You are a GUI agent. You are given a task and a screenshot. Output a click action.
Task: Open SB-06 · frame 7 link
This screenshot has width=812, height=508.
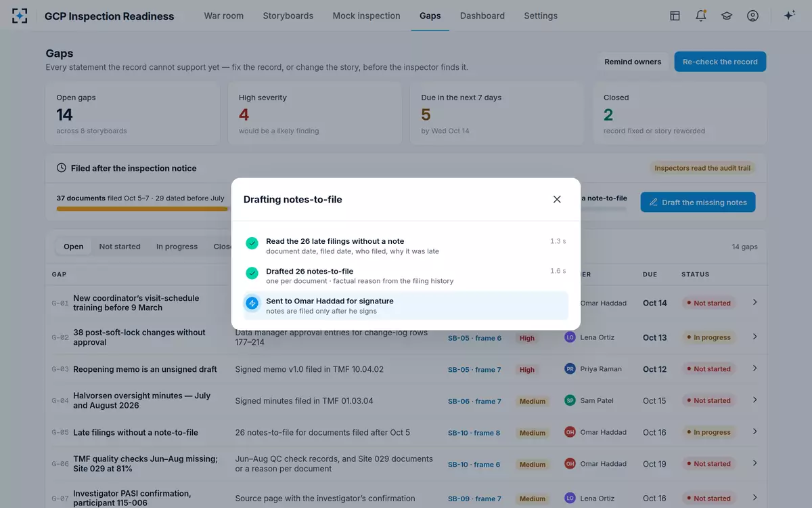coord(474,402)
